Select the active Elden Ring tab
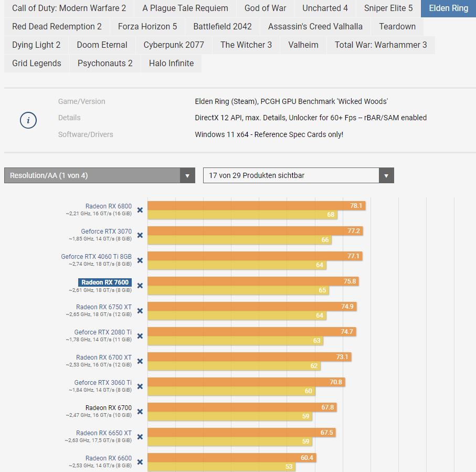 click(448, 8)
